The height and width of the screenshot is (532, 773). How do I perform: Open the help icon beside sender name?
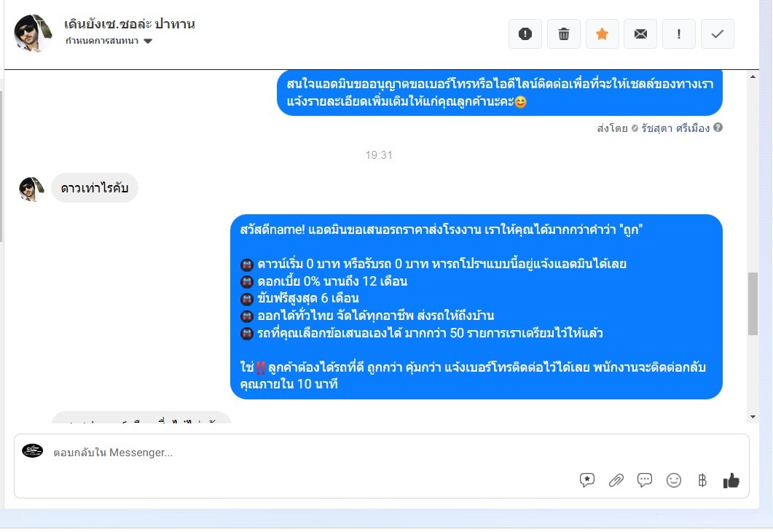pos(718,128)
